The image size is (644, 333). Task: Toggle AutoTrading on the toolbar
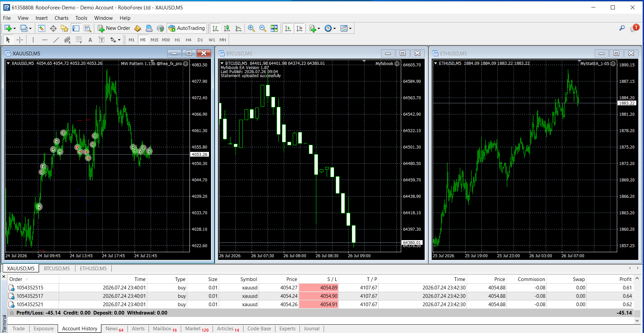click(187, 28)
